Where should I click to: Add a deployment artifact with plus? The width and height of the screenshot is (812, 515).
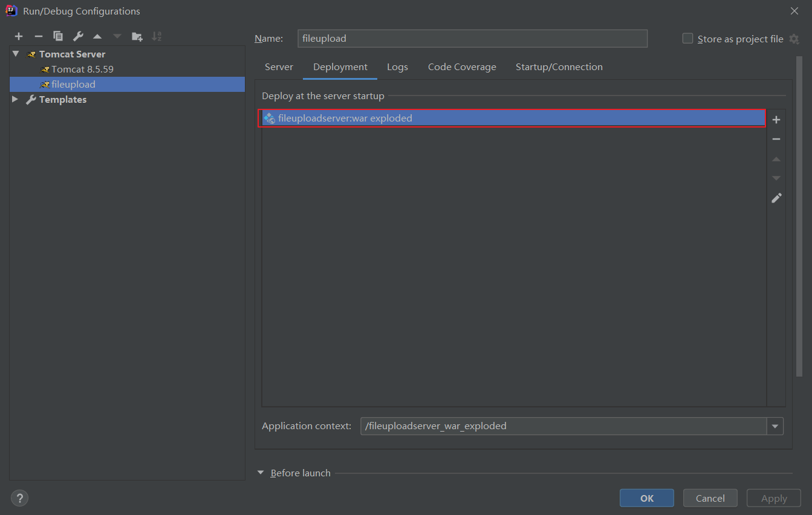(x=776, y=120)
